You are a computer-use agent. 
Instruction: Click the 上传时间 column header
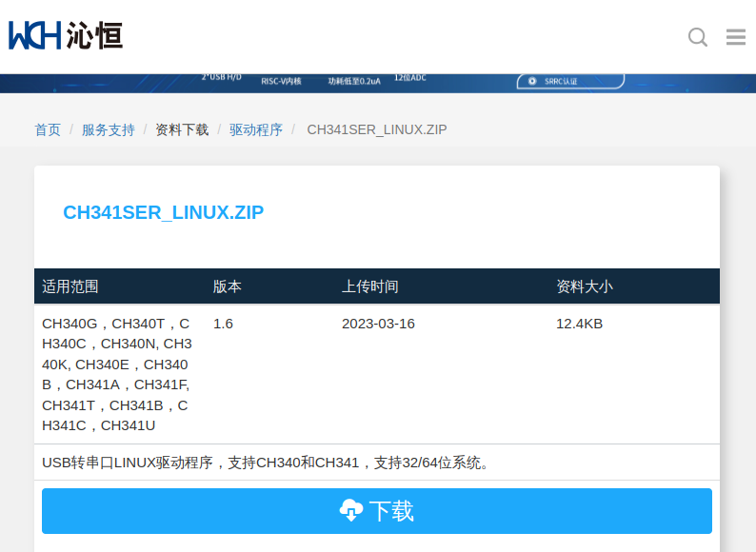369,286
